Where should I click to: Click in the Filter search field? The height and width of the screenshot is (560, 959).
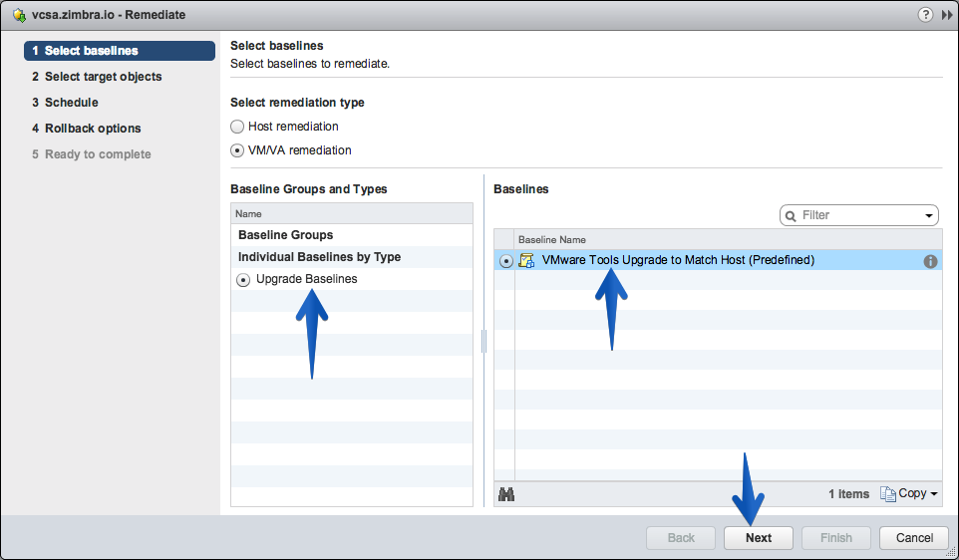pyautogui.click(x=859, y=215)
